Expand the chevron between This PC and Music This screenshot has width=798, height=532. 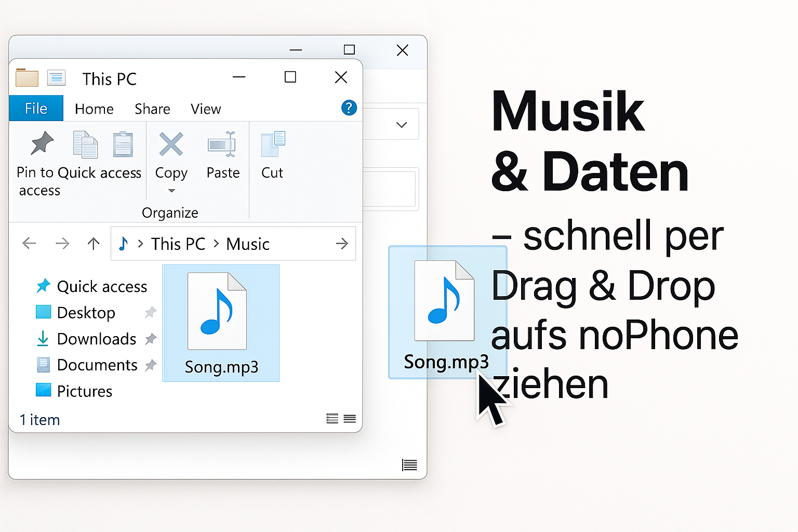[216, 244]
